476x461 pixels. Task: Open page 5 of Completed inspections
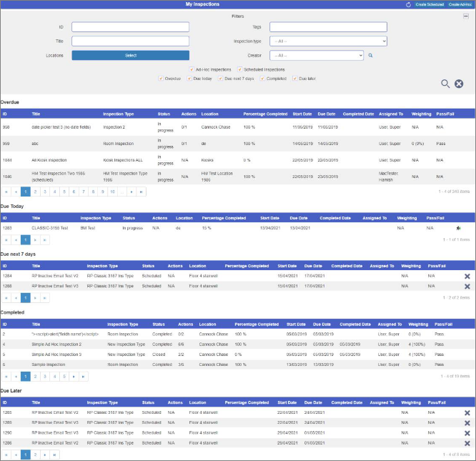point(64,377)
